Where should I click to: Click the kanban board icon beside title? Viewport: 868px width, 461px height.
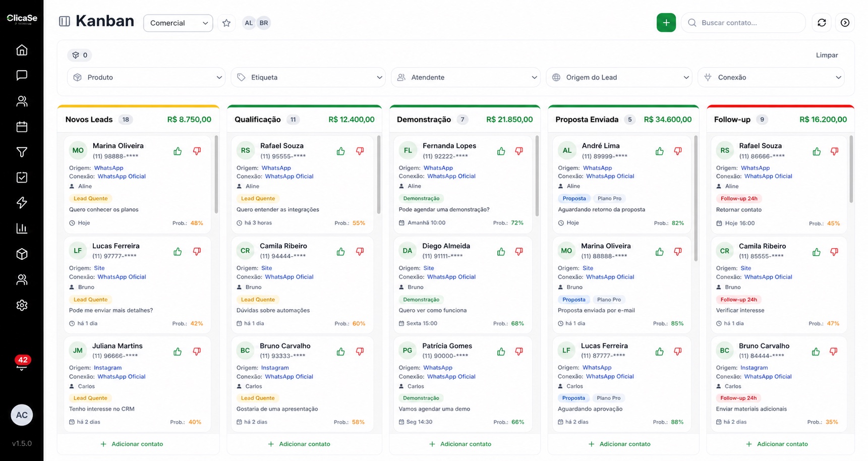65,21
